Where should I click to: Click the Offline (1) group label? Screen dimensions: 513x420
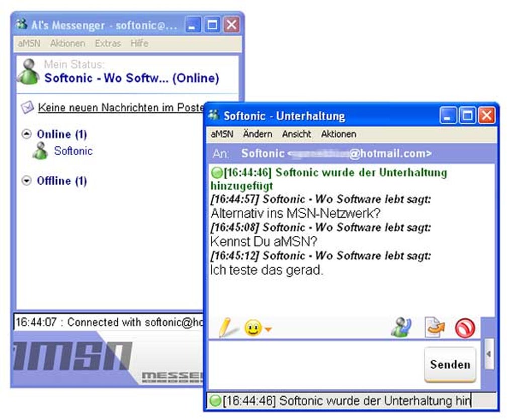coord(62,181)
